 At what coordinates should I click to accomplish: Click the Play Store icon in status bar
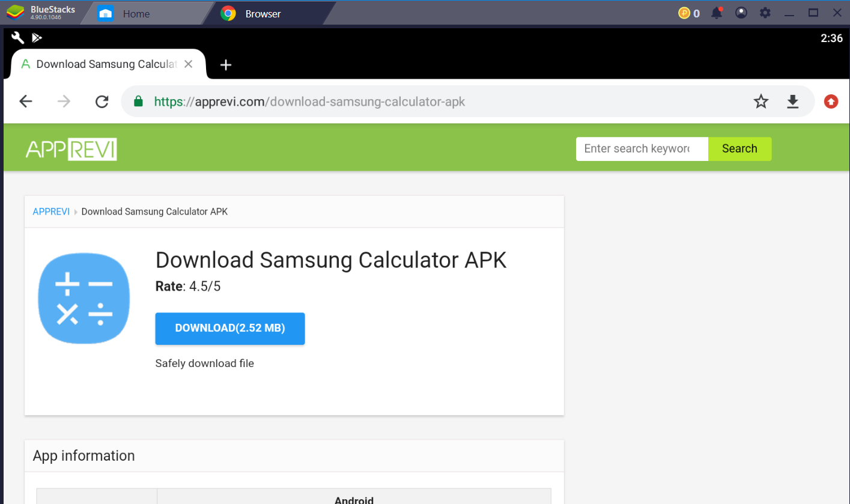pos(37,38)
